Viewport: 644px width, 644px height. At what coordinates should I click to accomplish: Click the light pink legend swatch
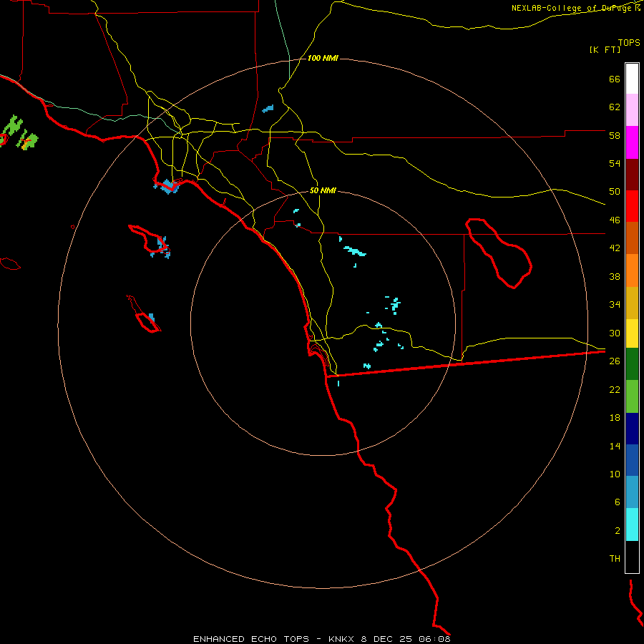point(632,109)
